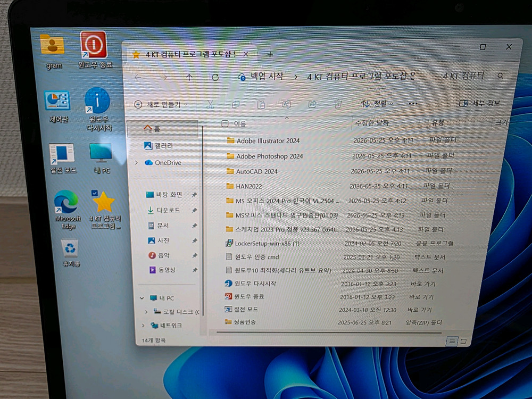Expand the 네트워크 tree node

point(143,326)
